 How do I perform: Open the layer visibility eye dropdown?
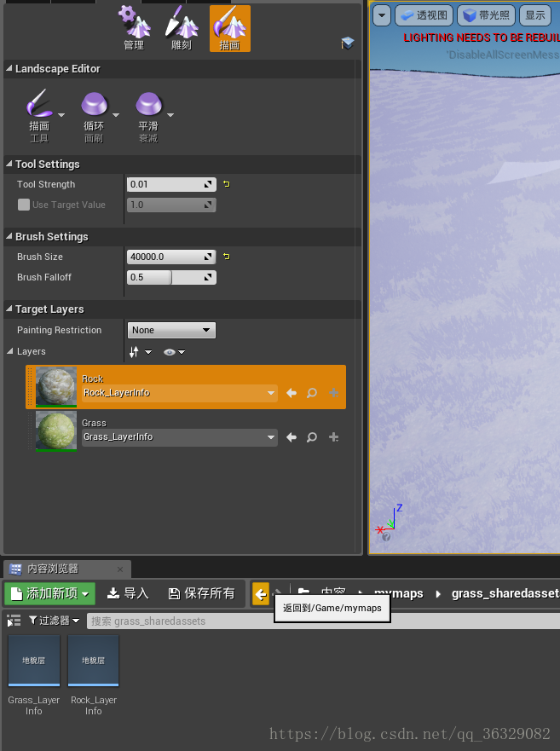click(174, 352)
